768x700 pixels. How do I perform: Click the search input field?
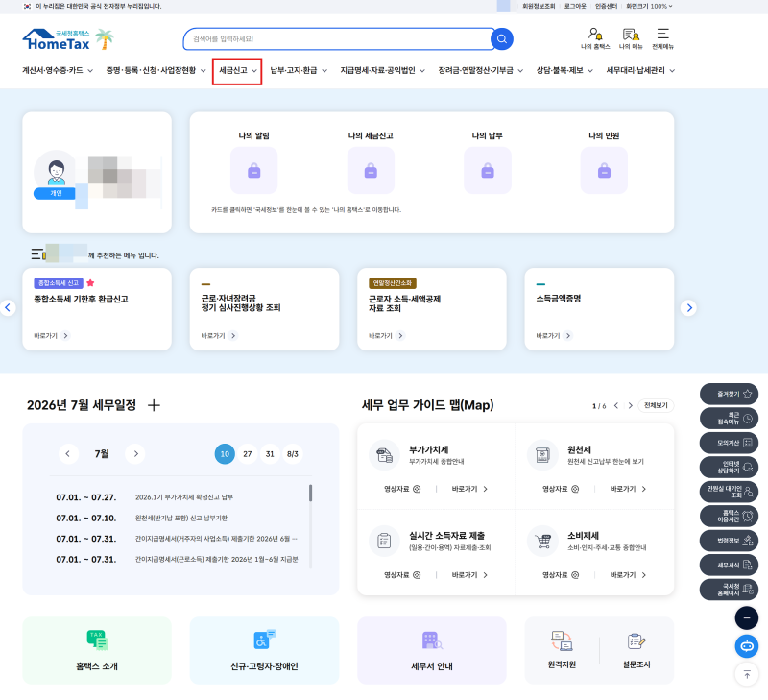(338, 38)
